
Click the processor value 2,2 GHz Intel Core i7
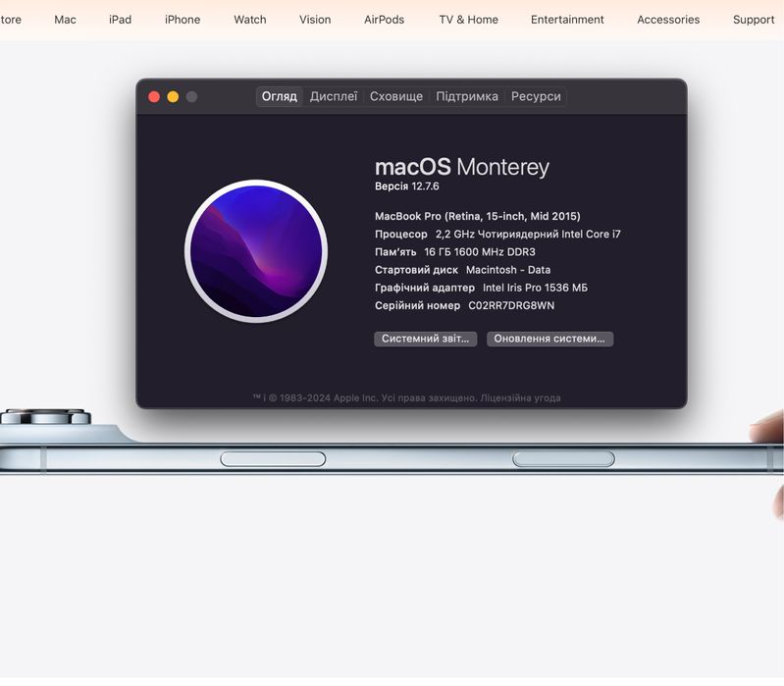528,234
